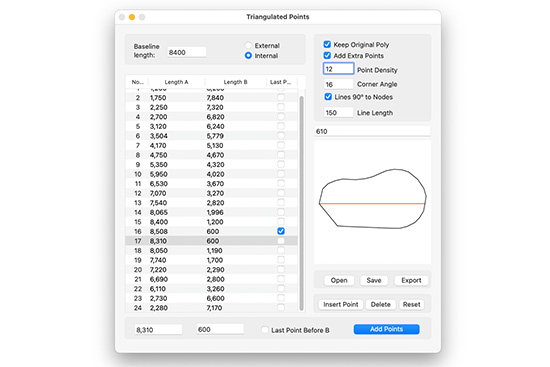Select the Internal radio button
This screenshot has width=550, height=367.
tap(248, 55)
